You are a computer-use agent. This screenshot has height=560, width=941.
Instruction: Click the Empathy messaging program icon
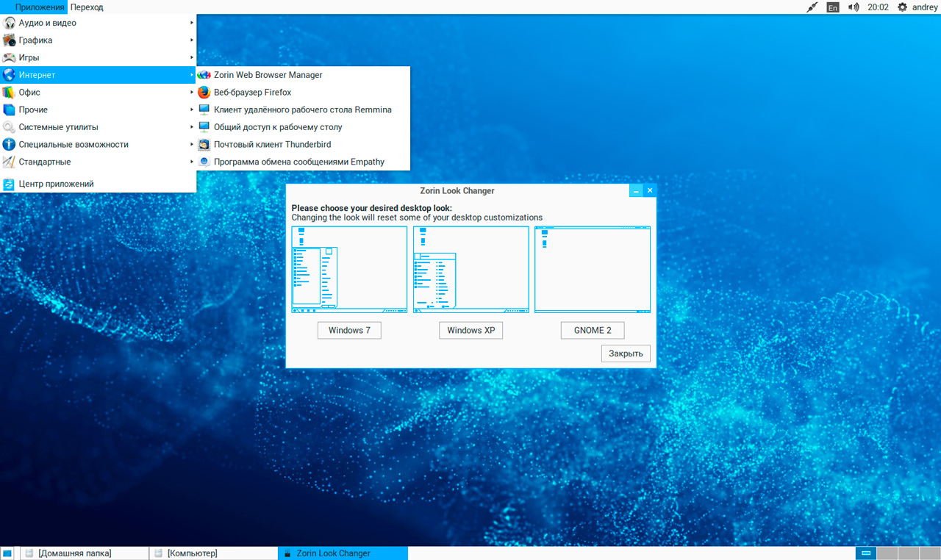204,162
